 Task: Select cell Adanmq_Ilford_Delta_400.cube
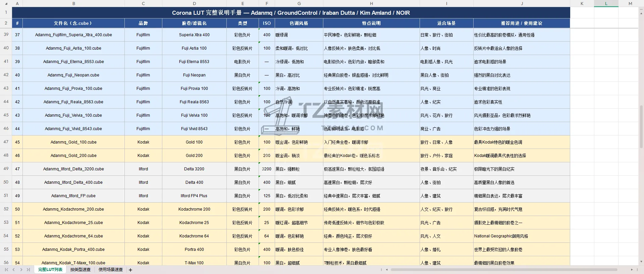73,182
